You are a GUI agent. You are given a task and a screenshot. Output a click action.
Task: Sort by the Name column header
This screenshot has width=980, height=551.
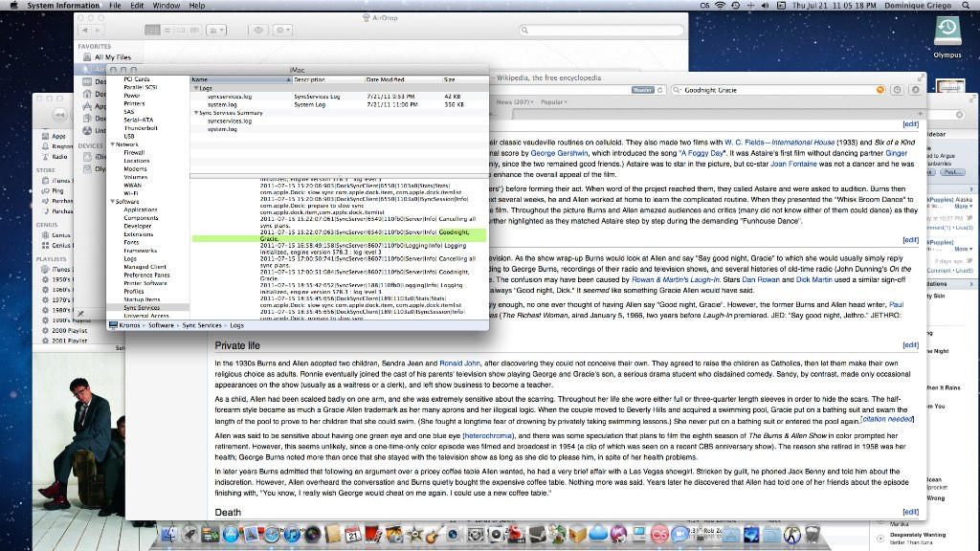240,80
